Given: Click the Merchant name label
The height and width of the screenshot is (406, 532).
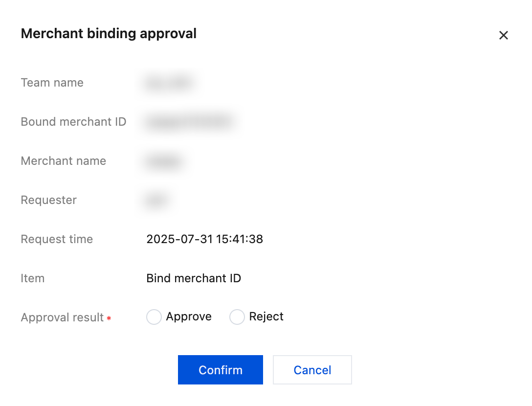Looking at the screenshot, I should (x=63, y=161).
